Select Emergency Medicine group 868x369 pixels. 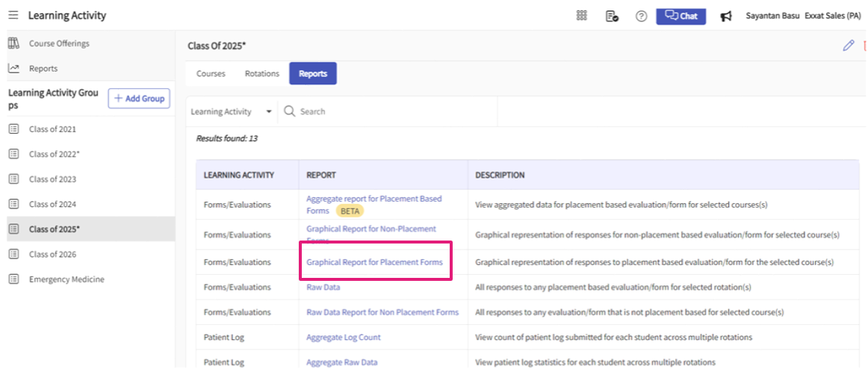pos(66,279)
